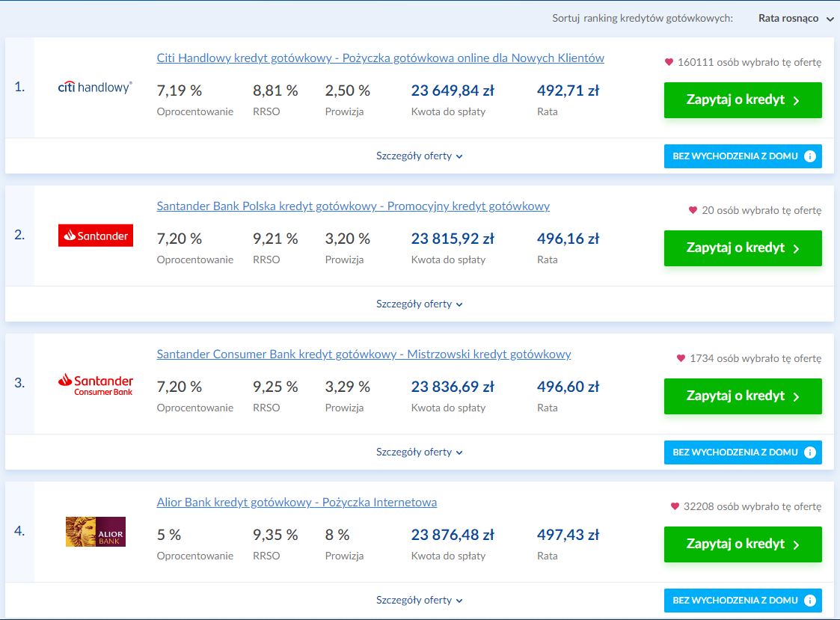Open Santander Consumer Bank Mistrzowski kredyt link
The height and width of the screenshot is (620, 840).
coord(364,354)
